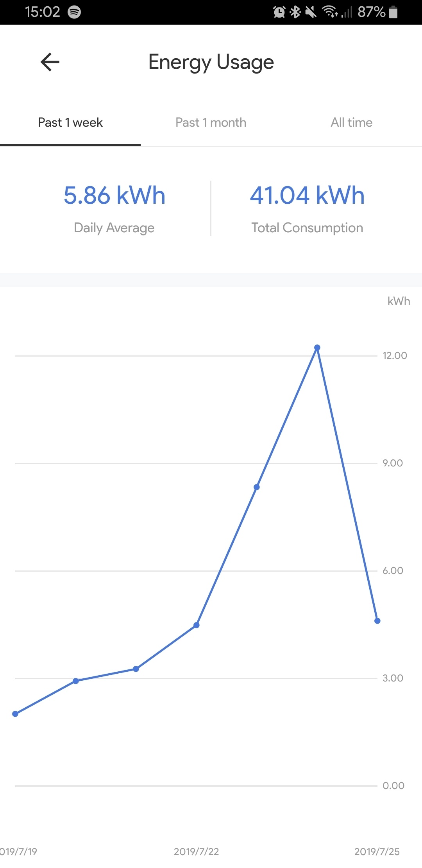Tap the battery status icon
Image resolution: width=422 pixels, height=868 pixels.
393,12
